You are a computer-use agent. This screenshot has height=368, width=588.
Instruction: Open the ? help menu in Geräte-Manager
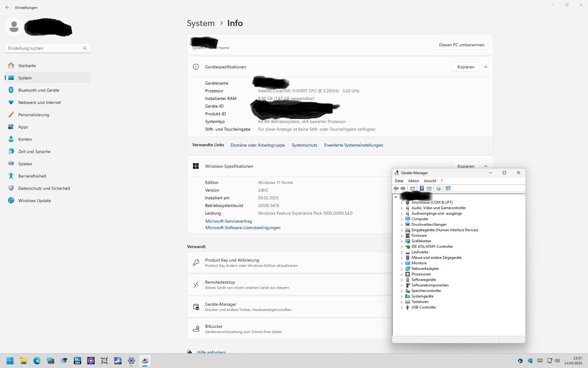pyautogui.click(x=442, y=181)
